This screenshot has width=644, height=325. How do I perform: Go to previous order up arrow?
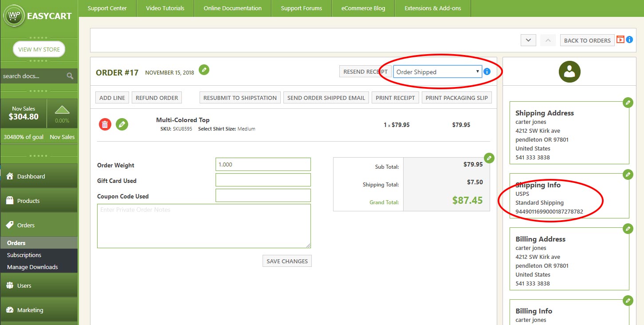(548, 40)
